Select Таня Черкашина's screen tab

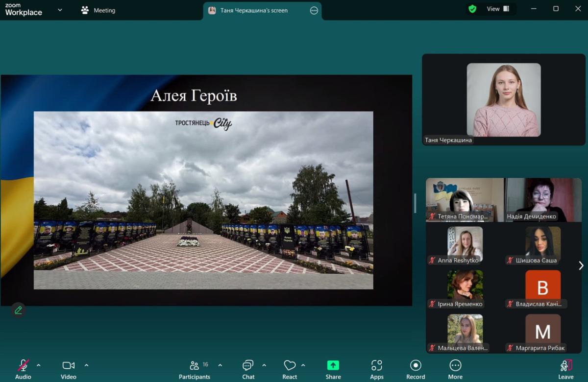254,10
